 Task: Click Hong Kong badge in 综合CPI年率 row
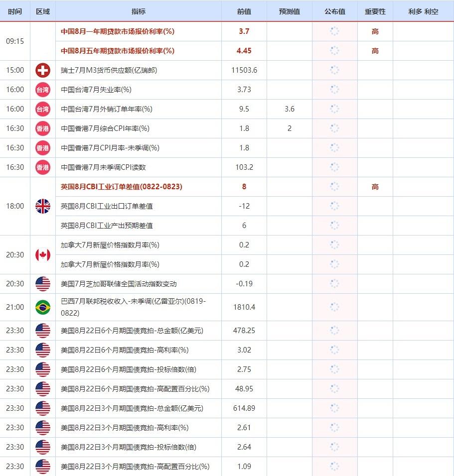point(43,128)
